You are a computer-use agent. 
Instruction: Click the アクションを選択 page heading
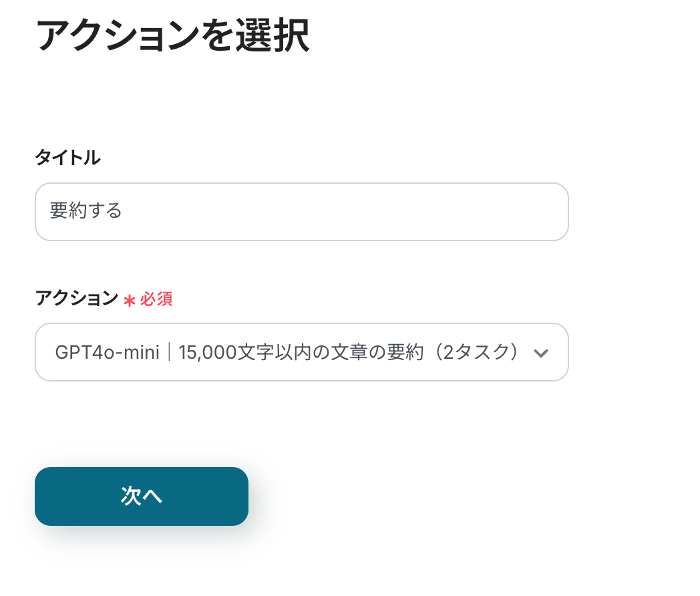(172, 36)
